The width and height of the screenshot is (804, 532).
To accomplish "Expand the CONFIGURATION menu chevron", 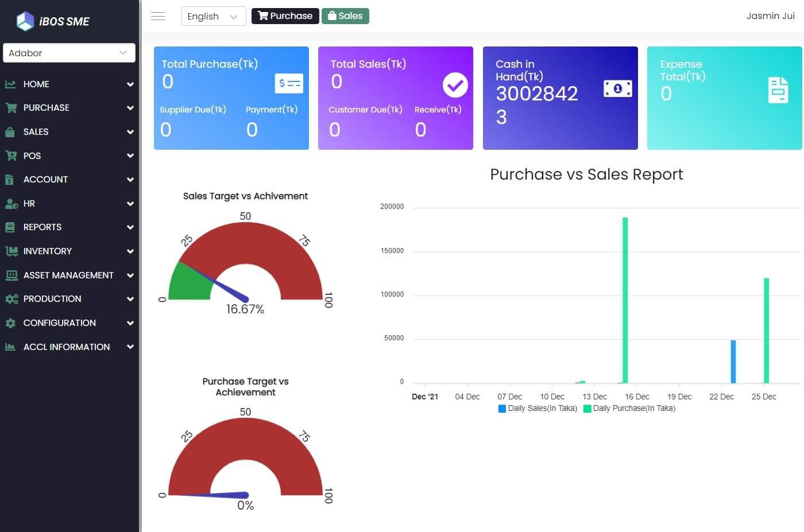I will click(x=130, y=323).
